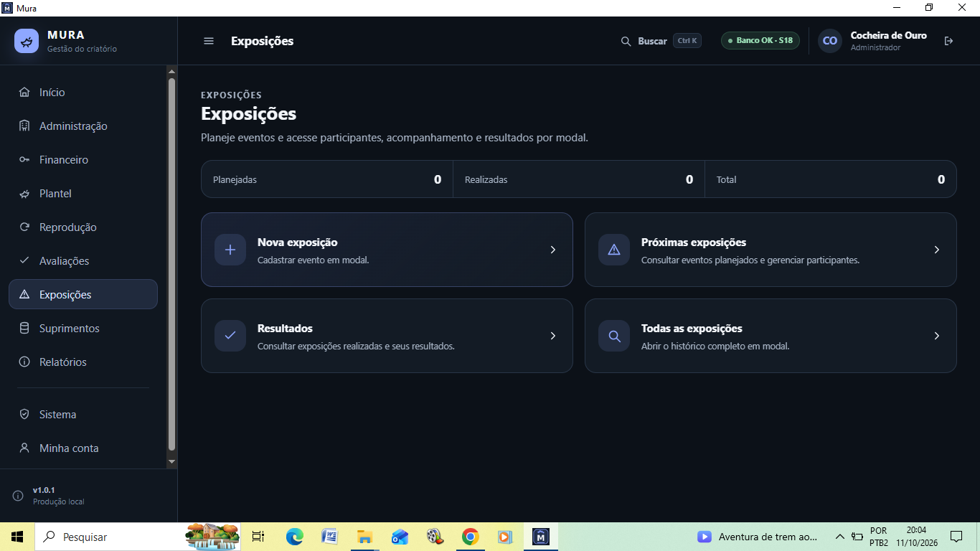This screenshot has height=551, width=980.
Task: Click the magnifier icon on Todas as exposições
Action: 614,336
